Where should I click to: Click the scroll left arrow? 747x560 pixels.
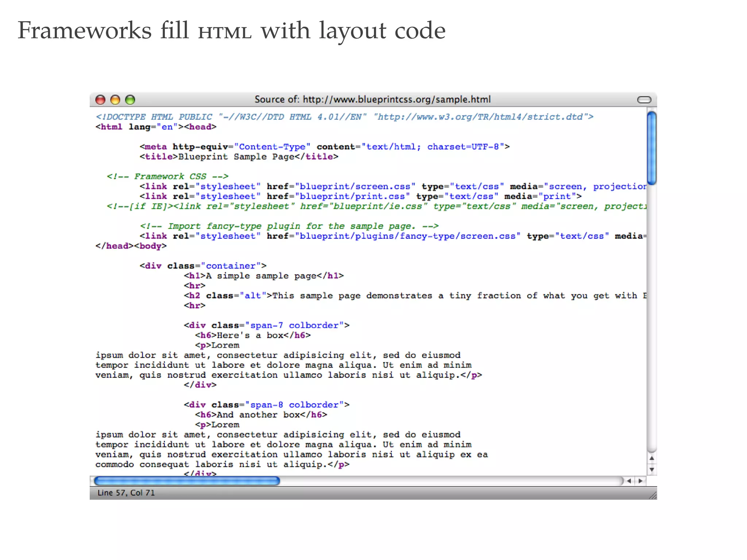pyautogui.click(x=629, y=481)
